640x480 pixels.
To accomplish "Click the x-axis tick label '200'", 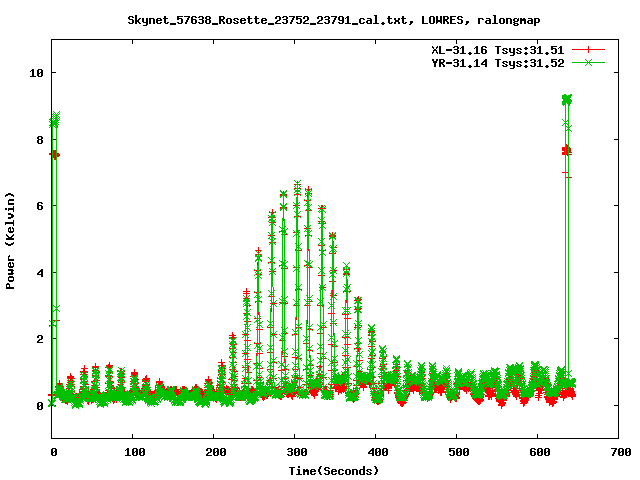I will pyautogui.click(x=216, y=452).
